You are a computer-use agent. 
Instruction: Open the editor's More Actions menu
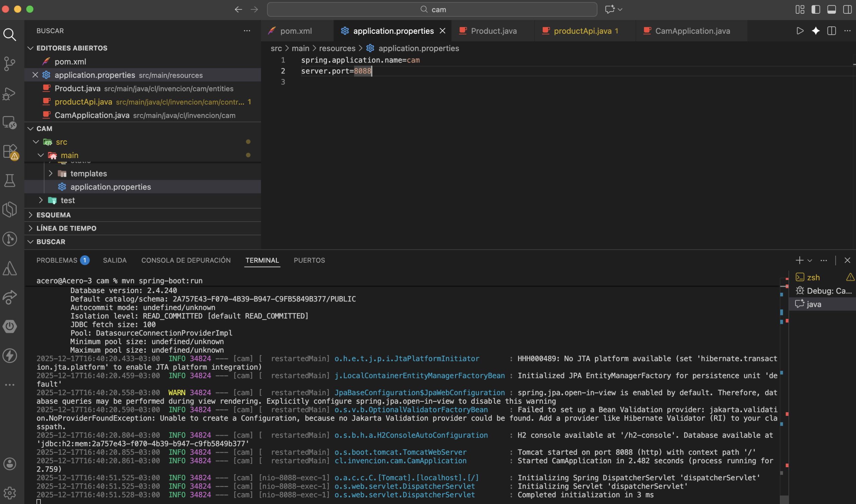[x=847, y=31]
